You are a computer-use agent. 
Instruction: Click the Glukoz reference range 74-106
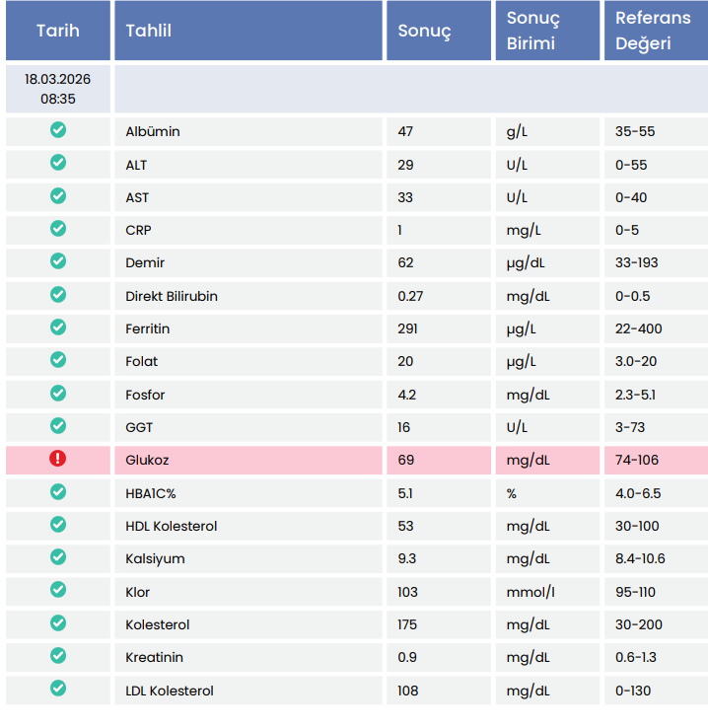(636, 460)
